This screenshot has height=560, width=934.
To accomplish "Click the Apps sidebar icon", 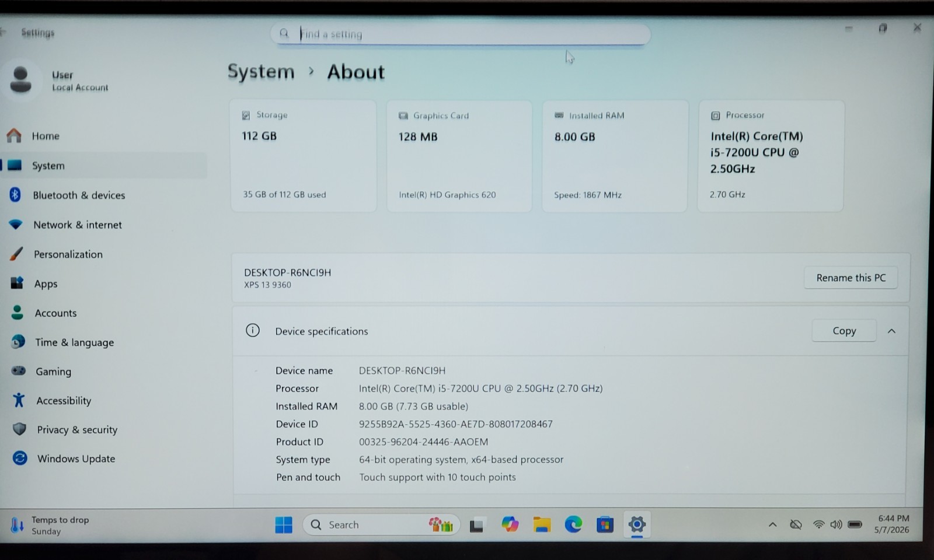I will 17,283.
